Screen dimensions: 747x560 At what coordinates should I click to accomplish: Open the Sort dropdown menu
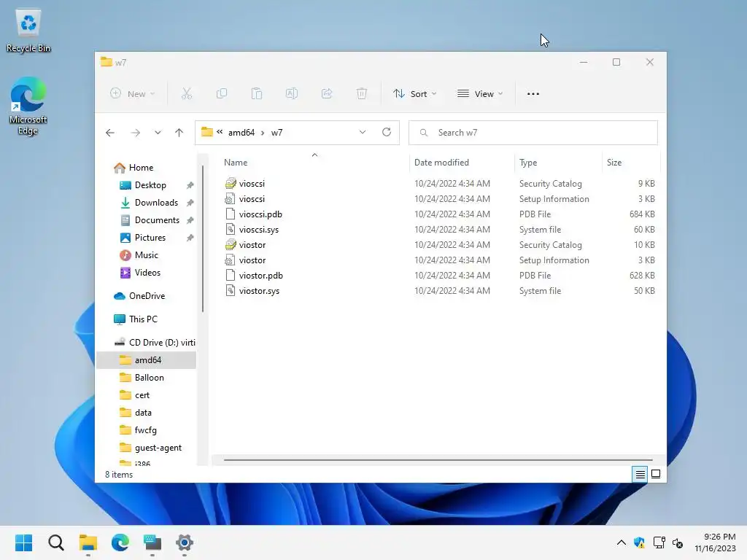tap(414, 94)
